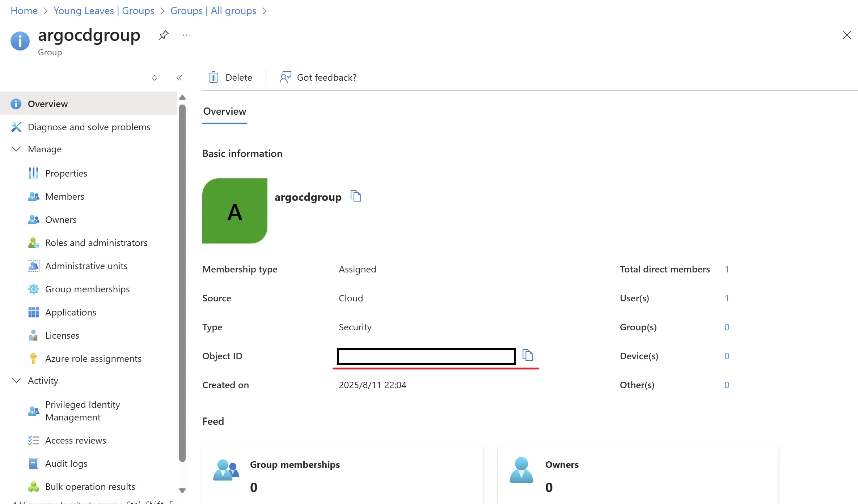Click the Diagnose wrench icon

click(x=16, y=127)
